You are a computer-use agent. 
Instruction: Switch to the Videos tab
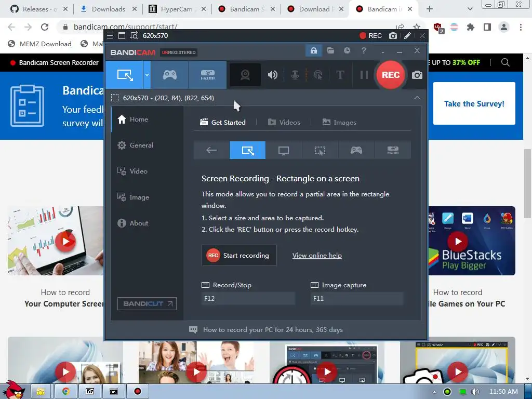pos(284,122)
